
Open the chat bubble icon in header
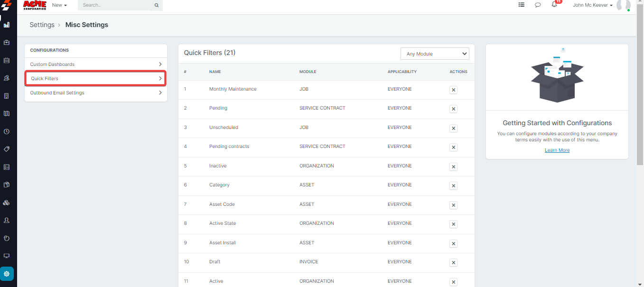[538, 5]
